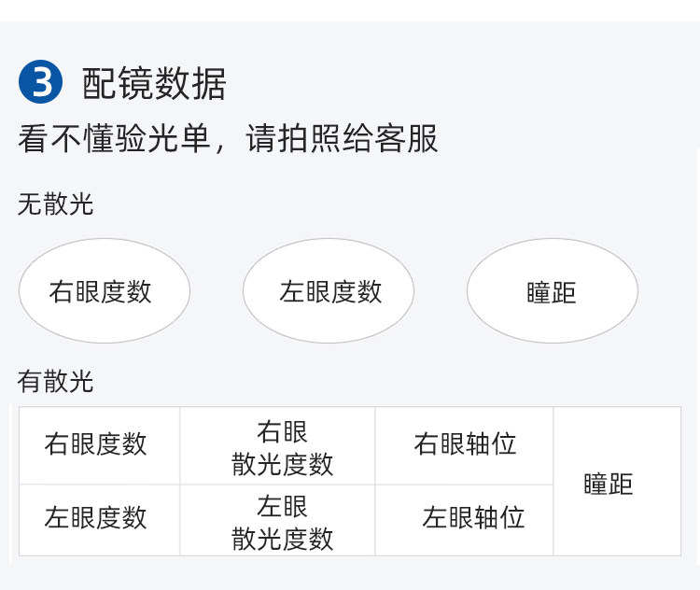Image resolution: width=700 pixels, height=590 pixels.
Task: Select the 无散光 label
Action: coord(55,204)
